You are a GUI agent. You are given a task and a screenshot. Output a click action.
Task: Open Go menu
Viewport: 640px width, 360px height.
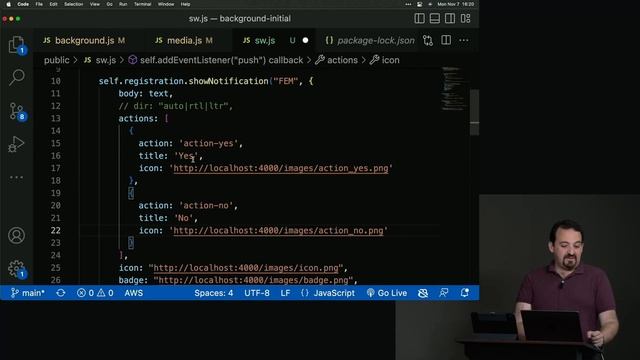pos(109,4)
